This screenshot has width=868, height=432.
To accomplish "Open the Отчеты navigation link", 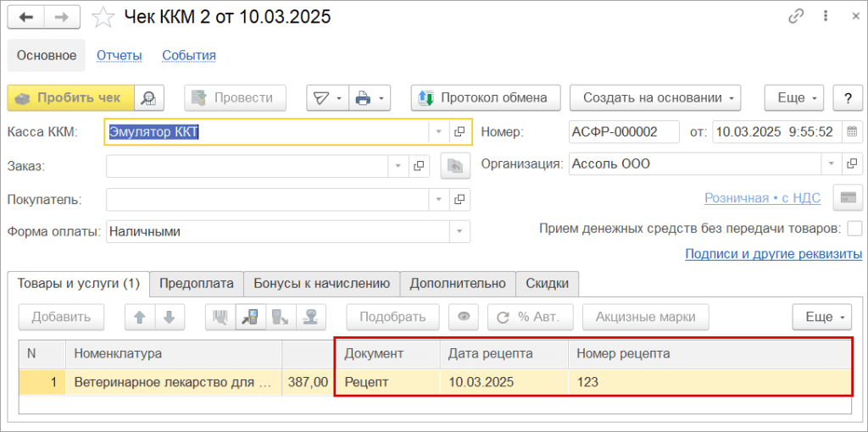I will (x=119, y=55).
